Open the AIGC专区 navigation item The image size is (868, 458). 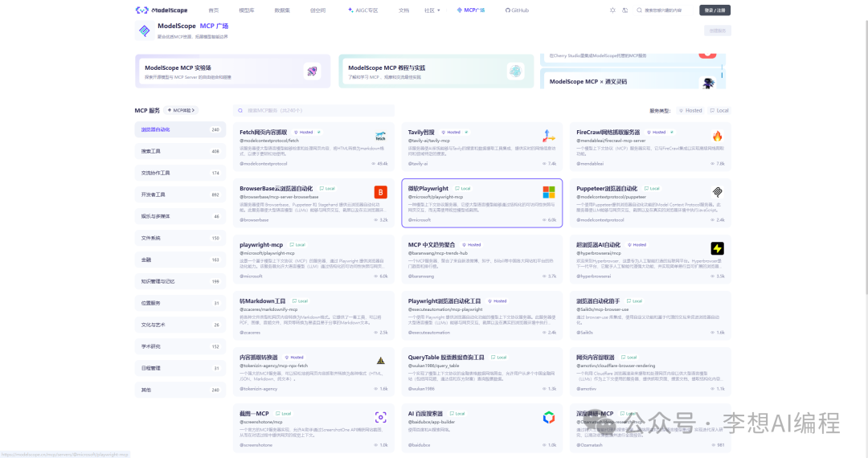click(x=362, y=10)
